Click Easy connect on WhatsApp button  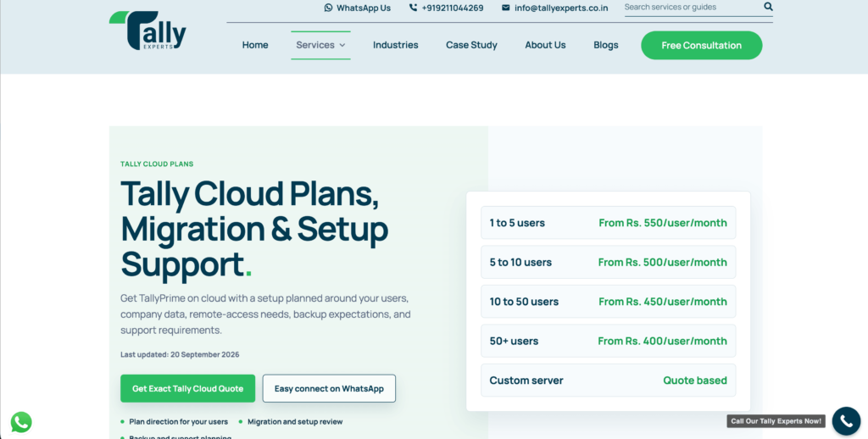(329, 389)
